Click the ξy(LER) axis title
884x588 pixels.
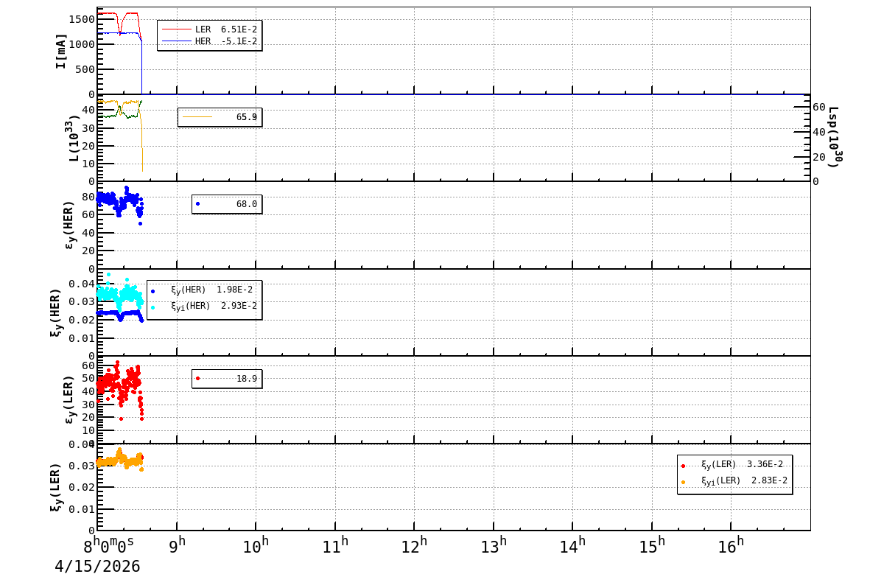click(x=56, y=487)
